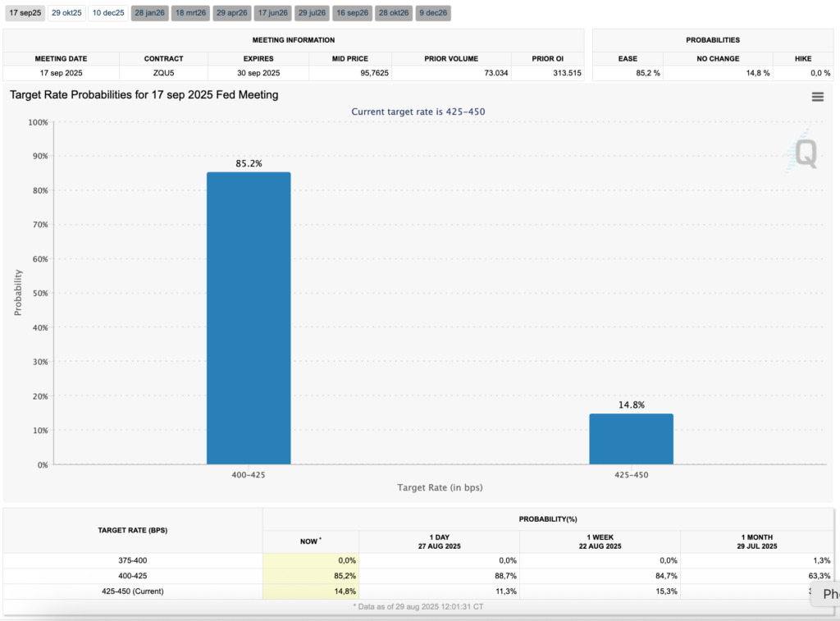Click the TARGET RATE (BPS) column header
Screen dimensions: 840x621
[132, 530]
